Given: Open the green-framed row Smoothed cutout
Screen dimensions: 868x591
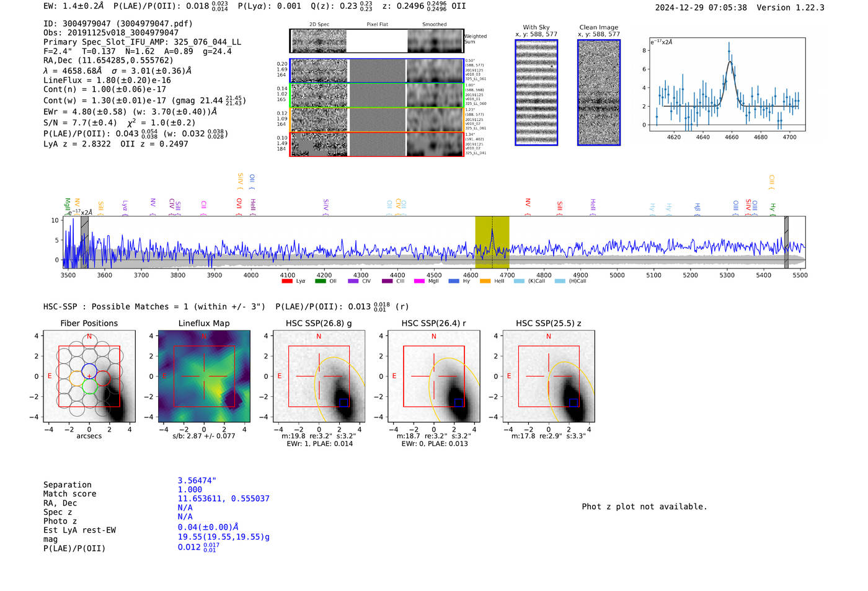Looking at the screenshot, I should [x=435, y=96].
